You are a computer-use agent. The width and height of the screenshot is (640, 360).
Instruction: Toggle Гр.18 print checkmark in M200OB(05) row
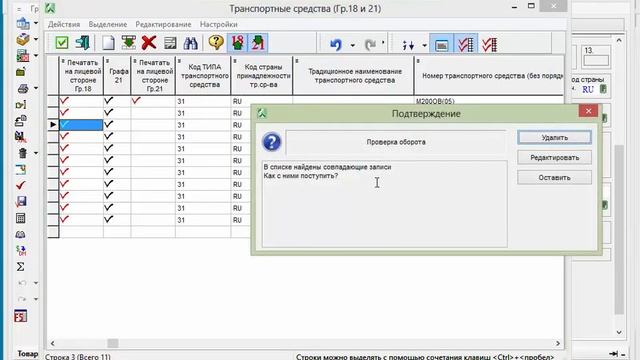(x=81, y=101)
